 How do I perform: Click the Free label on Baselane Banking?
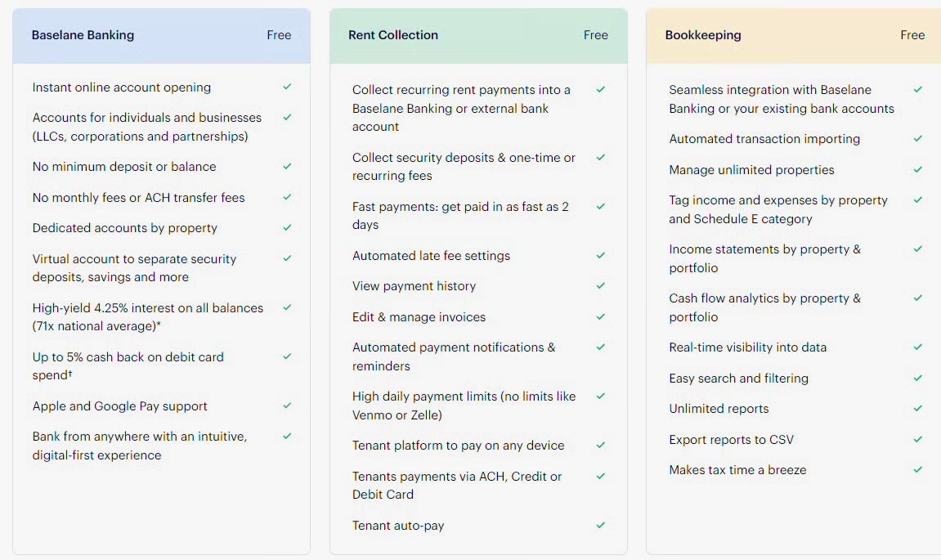pos(279,35)
